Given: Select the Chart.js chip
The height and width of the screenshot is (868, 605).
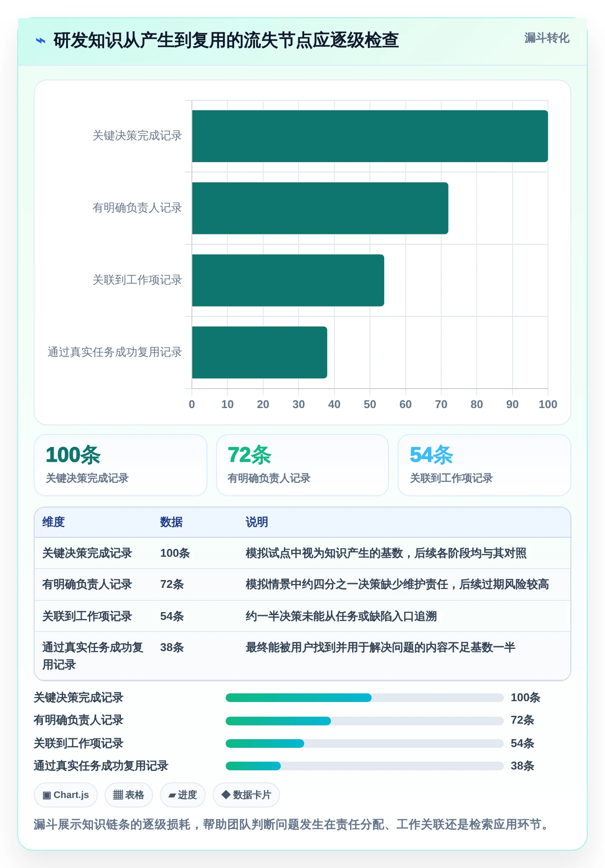Looking at the screenshot, I should coord(66,795).
